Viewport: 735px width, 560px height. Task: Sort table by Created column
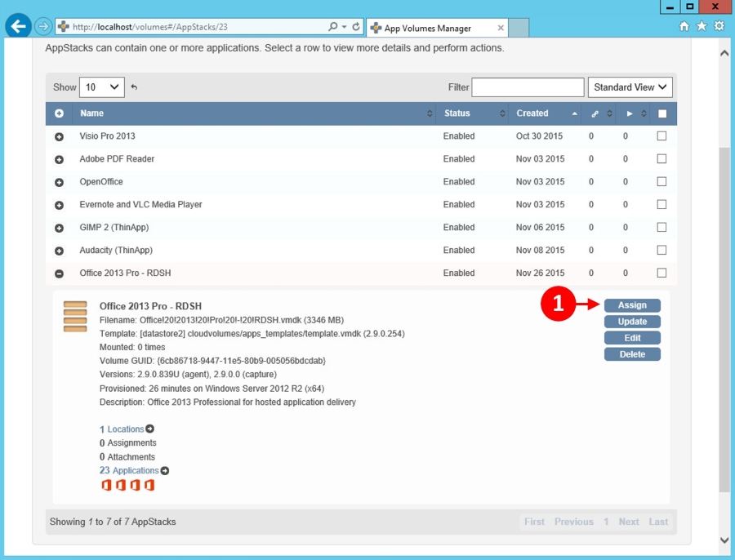[546, 113]
